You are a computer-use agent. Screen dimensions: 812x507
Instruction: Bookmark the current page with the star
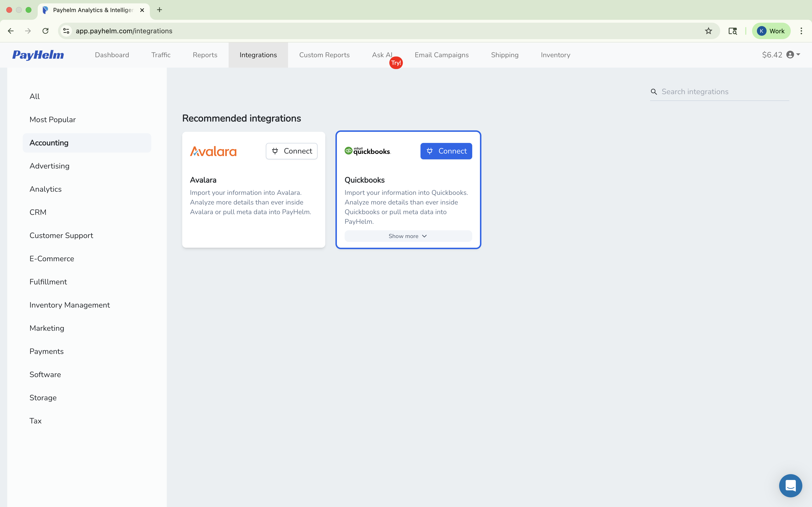coord(708,31)
